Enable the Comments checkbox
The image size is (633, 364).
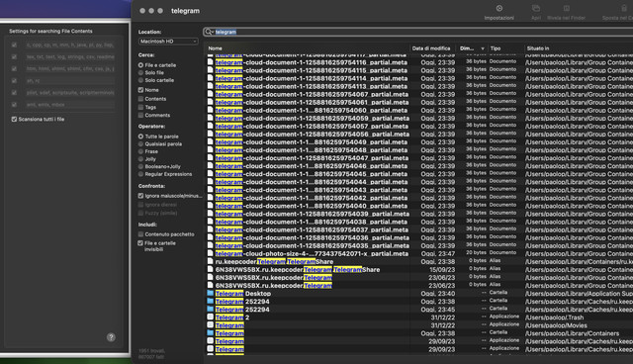click(140, 116)
